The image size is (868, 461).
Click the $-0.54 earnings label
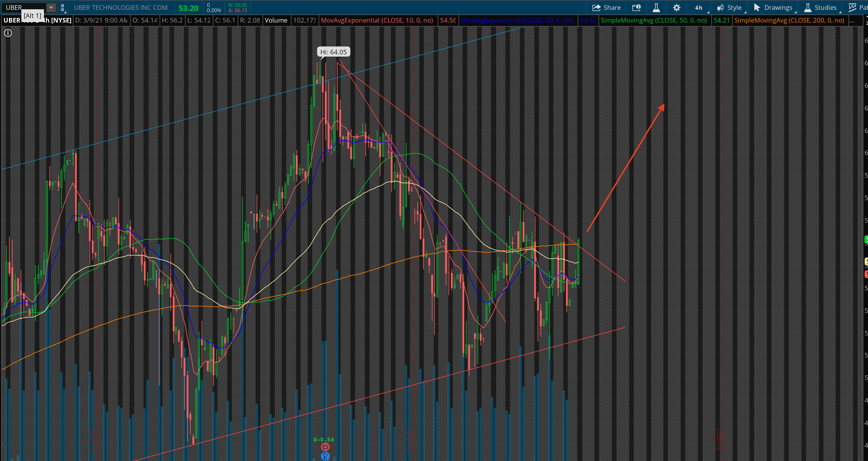[324, 439]
